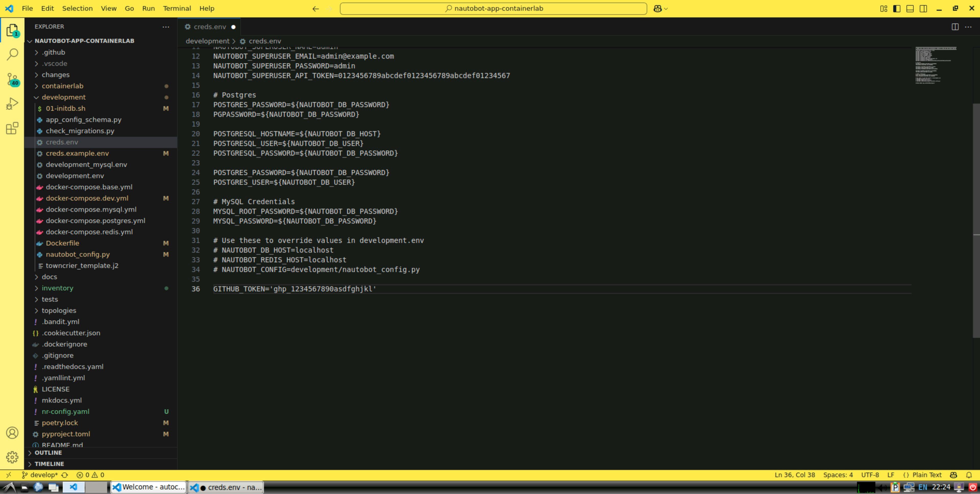Click the Manage settings gear
This screenshot has width=980, height=494.
point(12,457)
